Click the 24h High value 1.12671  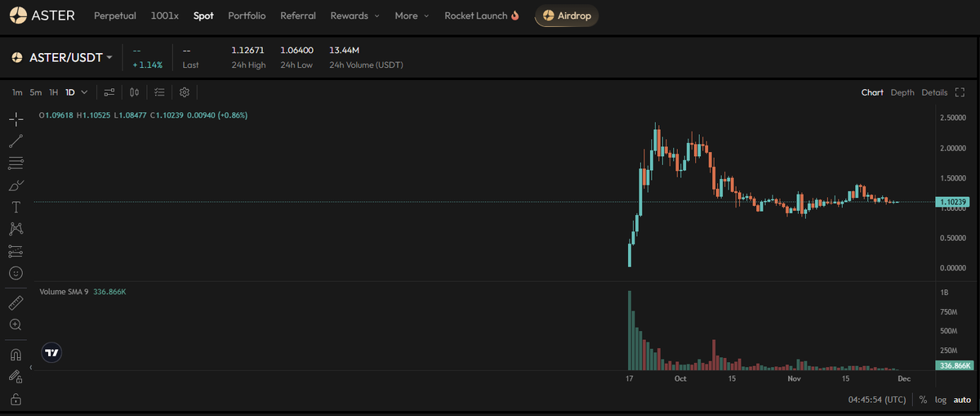[247, 51]
